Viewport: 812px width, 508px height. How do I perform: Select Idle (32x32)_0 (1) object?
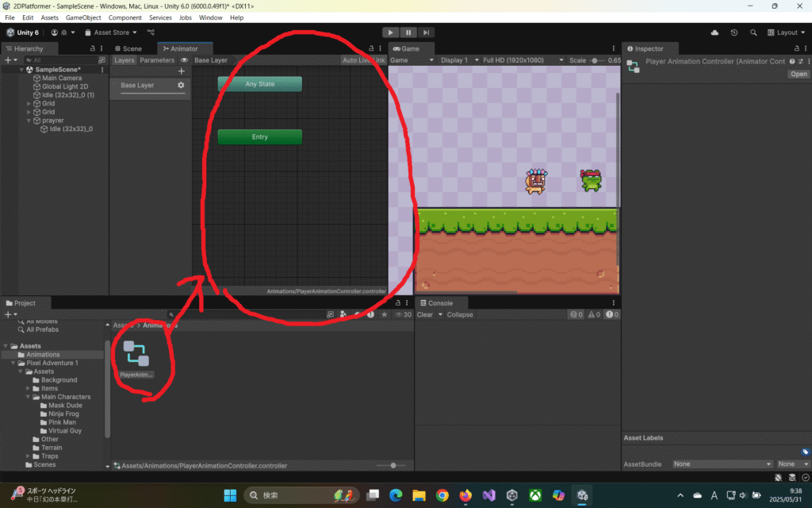(x=68, y=95)
